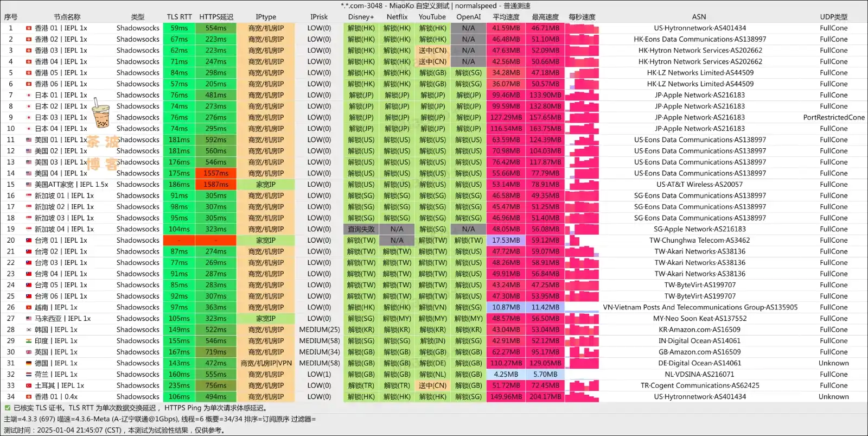Image resolution: width=868 pixels, height=436 pixels.
Task: Click the PortRestrictedCone UDP type cell
Action: pos(834,117)
